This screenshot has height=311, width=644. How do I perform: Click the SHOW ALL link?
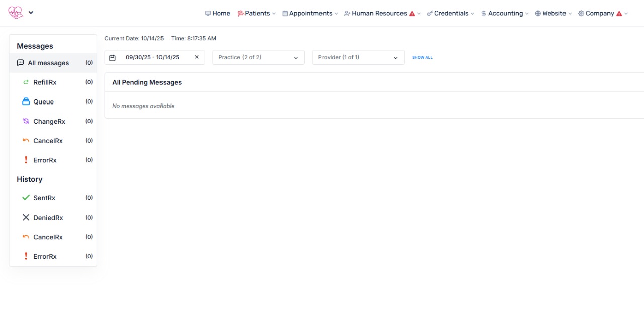pyautogui.click(x=422, y=58)
